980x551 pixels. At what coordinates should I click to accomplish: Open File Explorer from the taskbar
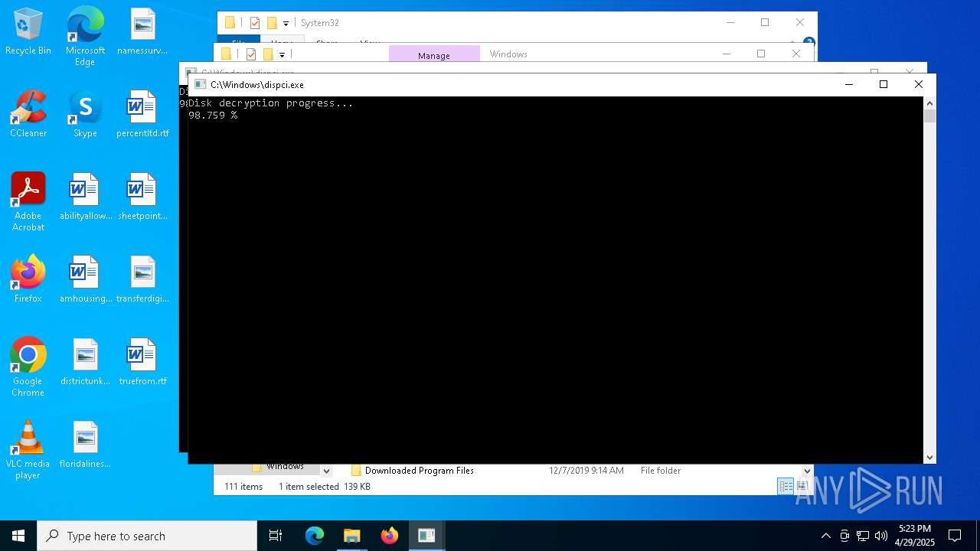point(351,536)
